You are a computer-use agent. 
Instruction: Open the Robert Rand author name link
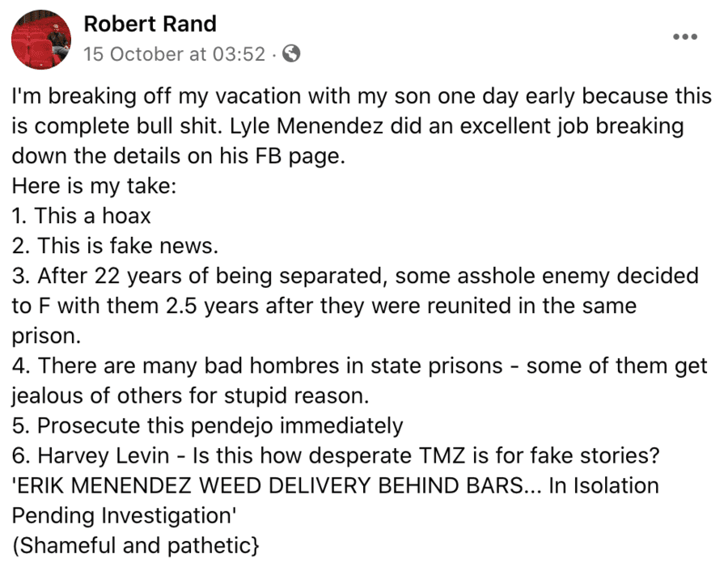150,24
